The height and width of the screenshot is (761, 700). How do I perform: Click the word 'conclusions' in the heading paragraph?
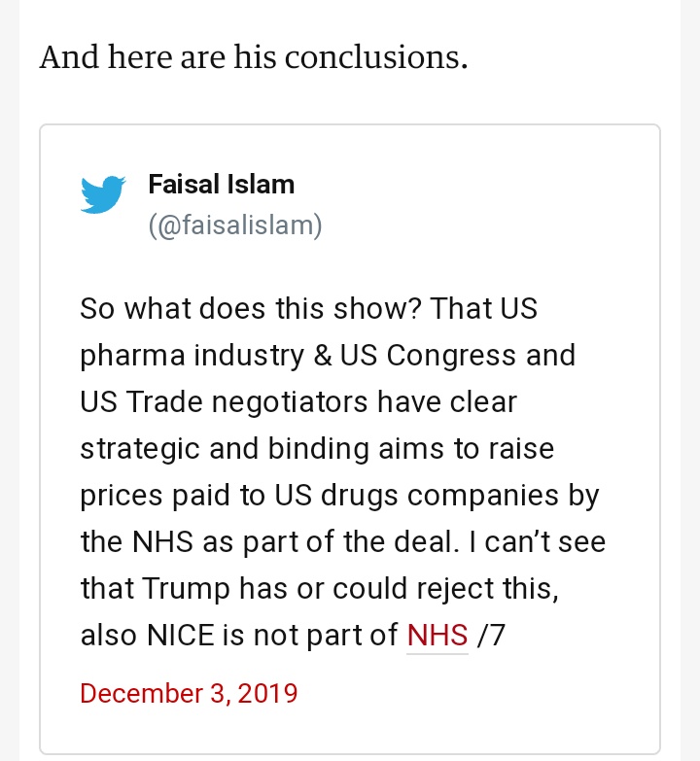pos(376,57)
